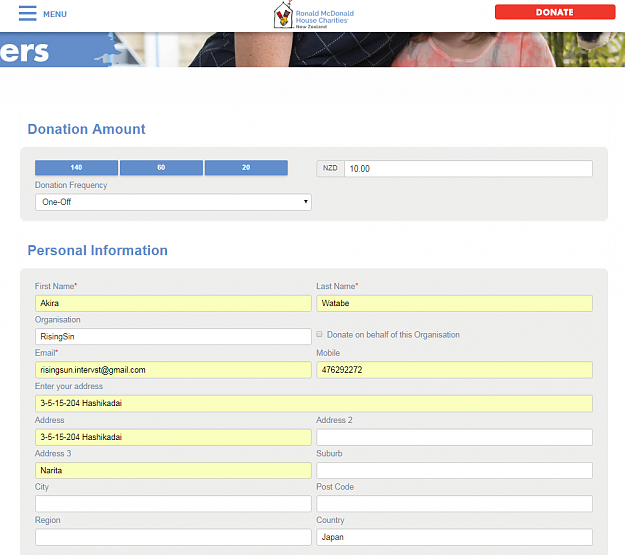Choose the 20 donation amount
The height and width of the screenshot is (555, 625).
(x=246, y=167)
